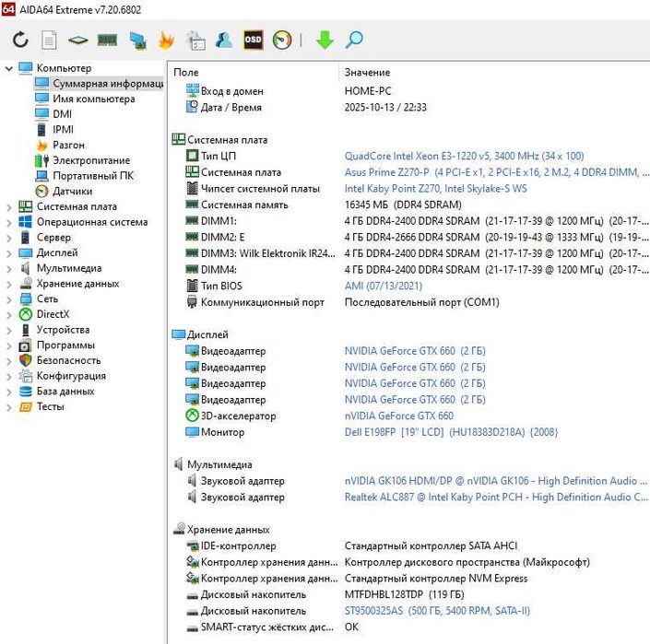
Task: Expand the Сеть tree node
Action: pyautogui.click(x=8, y=299)
